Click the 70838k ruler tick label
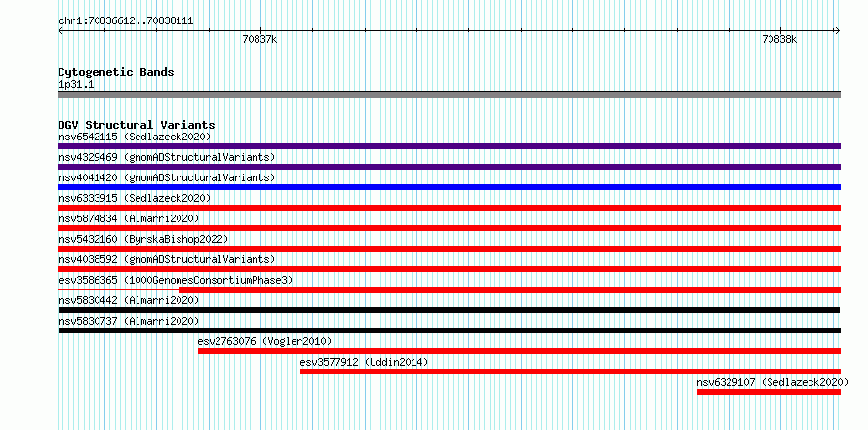 click(x=779, y=39)
